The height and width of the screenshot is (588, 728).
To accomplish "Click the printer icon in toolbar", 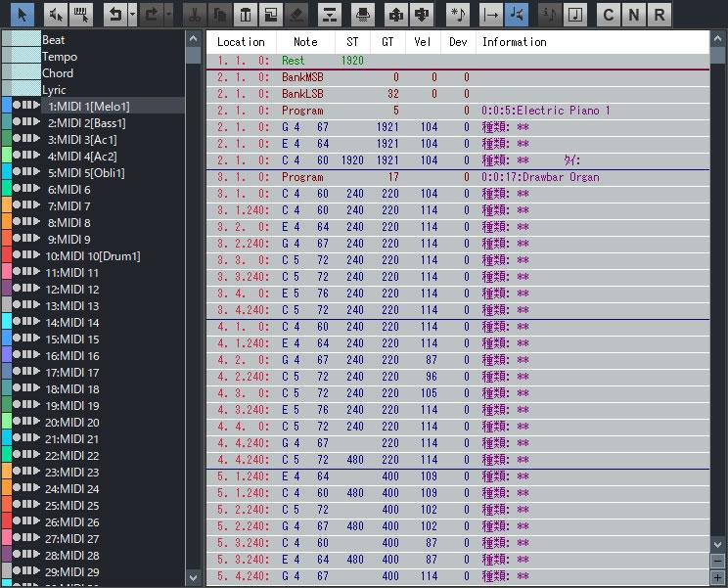I will click(x=363, y=15).
